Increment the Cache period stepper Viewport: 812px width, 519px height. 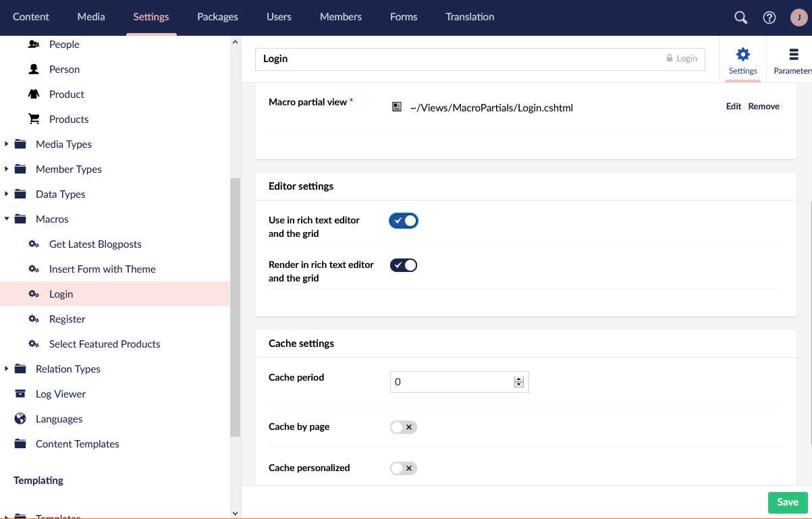519,379
